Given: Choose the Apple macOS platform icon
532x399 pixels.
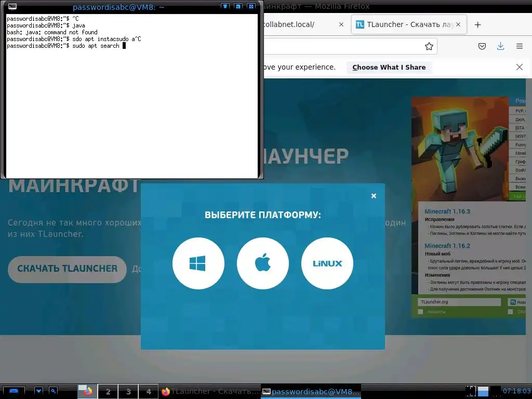Looking at the screenshot, I should pos(262,263).
